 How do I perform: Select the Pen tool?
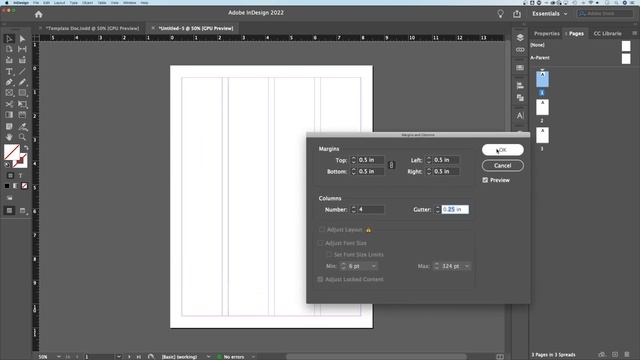(9, 82)
